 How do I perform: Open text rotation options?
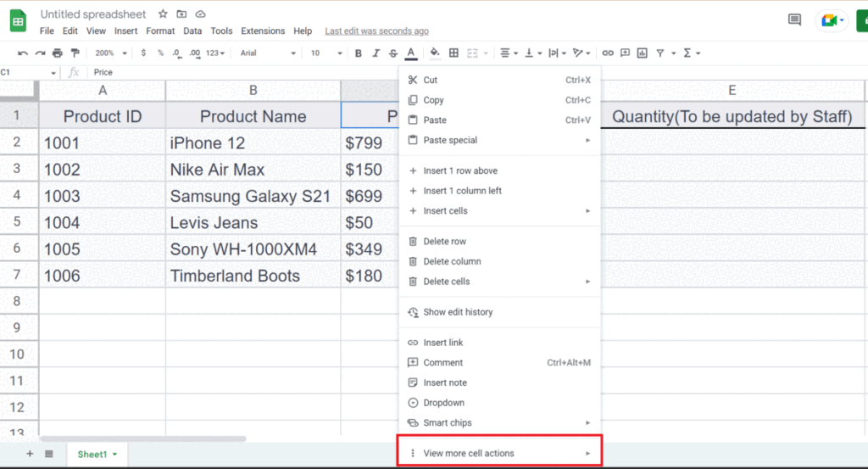pos(581,53)
